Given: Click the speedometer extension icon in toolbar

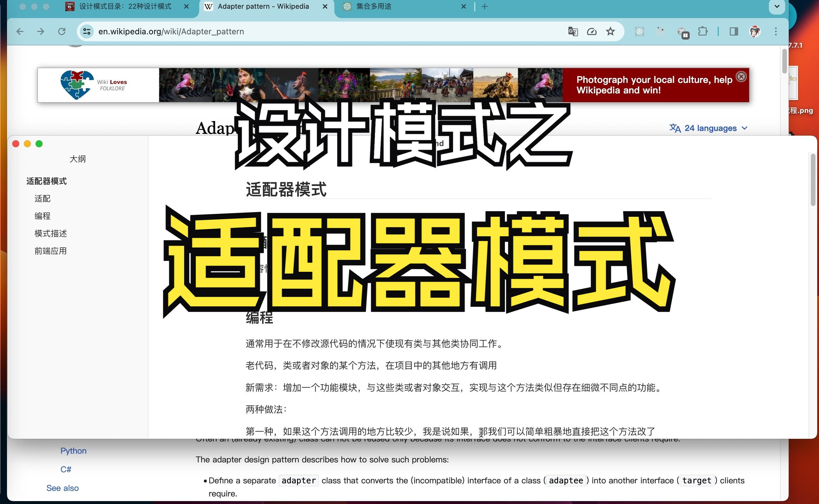Looking at the screenshot, I should point(592,31).
